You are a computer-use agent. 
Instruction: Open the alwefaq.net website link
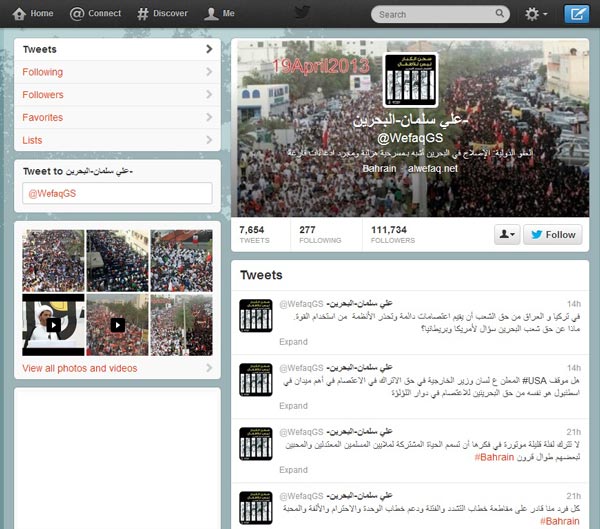(x=432, y=169)
